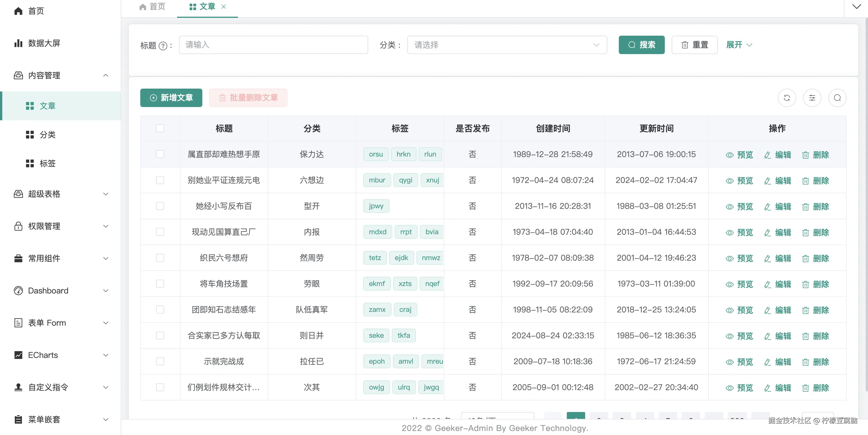Viewport: 868px width, 435px height.
Task: Click the refresh table icon
Action: (x=787, y=98)
